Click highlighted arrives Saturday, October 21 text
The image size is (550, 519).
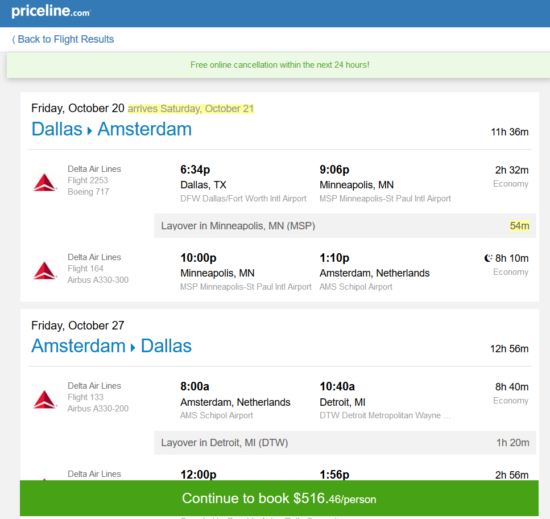point(190,109)
